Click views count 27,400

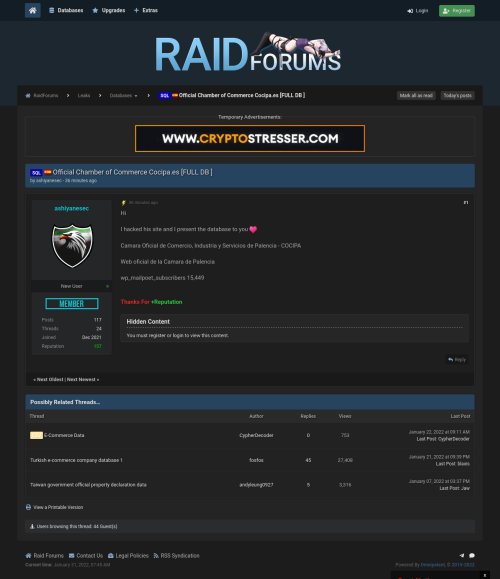(x=345, y=460)
